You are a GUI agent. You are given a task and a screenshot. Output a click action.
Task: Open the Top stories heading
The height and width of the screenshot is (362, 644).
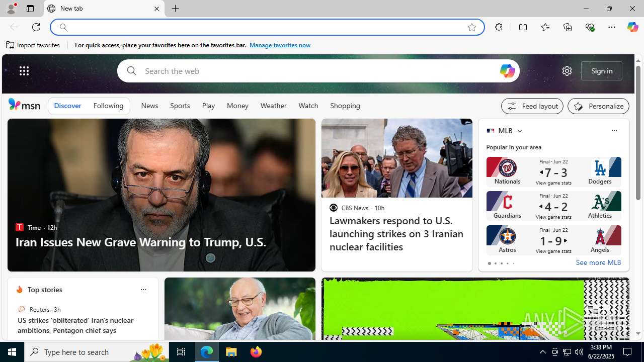tap(45, 290)
